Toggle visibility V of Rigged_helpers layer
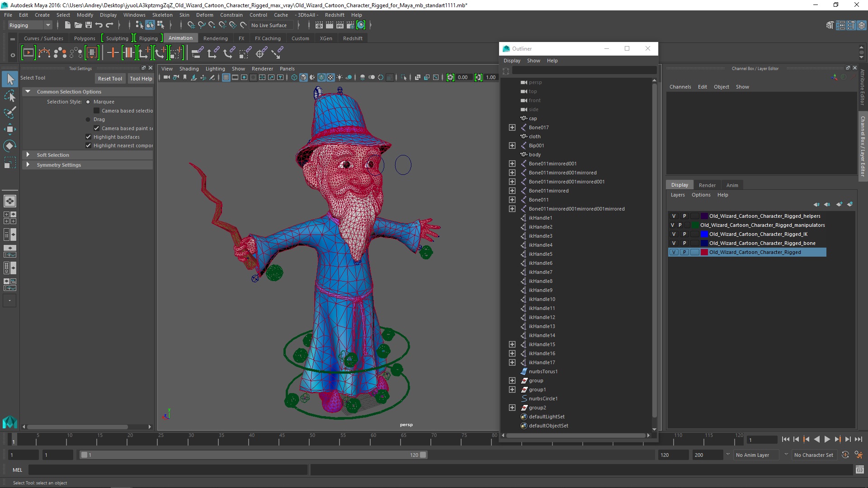The width and height of the screenshot is (868, 488). 674,216
